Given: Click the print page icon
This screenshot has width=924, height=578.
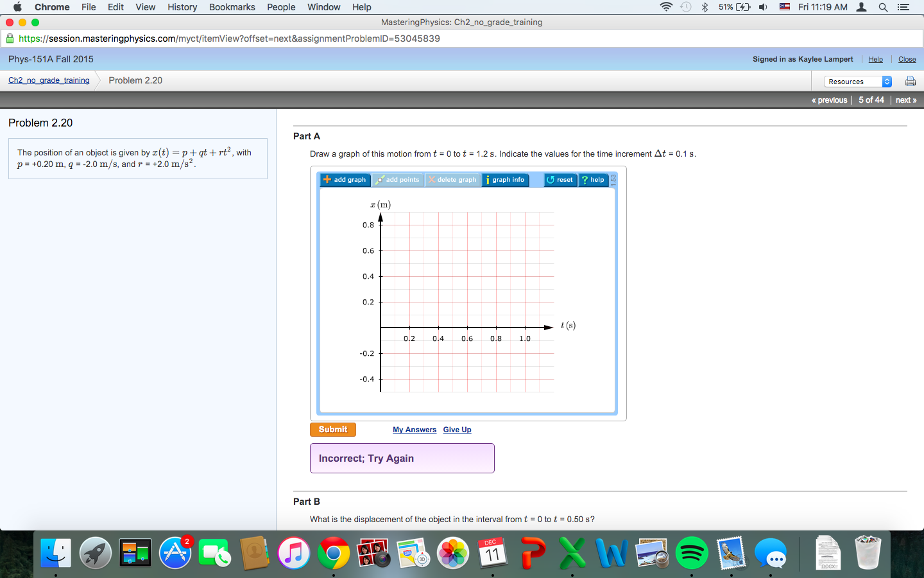Looking at the screenshot, I should click(910, 81).
